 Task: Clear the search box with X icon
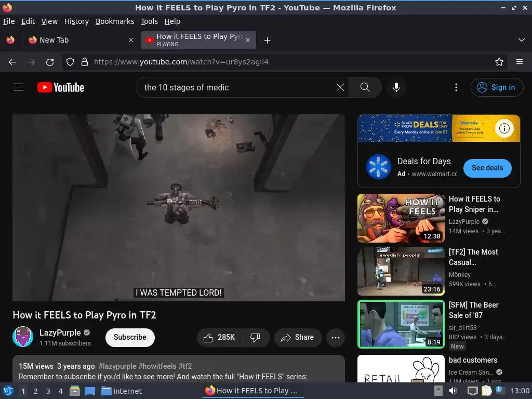coord(340,87)
